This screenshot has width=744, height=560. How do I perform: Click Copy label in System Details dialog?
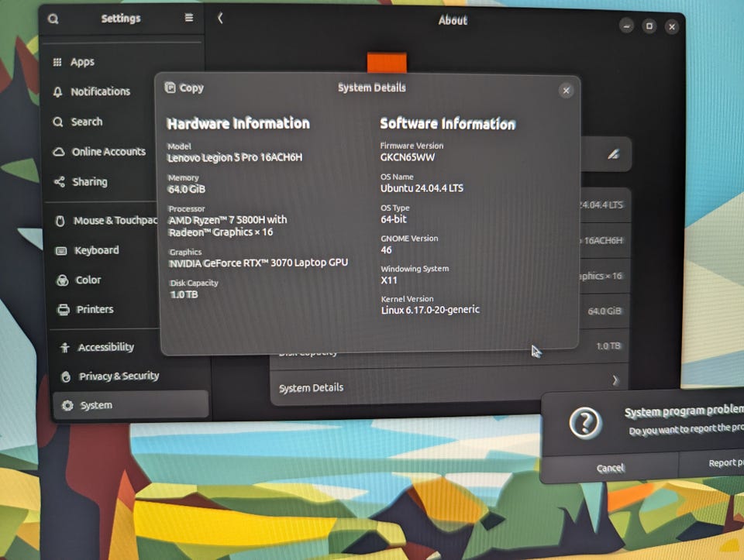click(191, 88)
